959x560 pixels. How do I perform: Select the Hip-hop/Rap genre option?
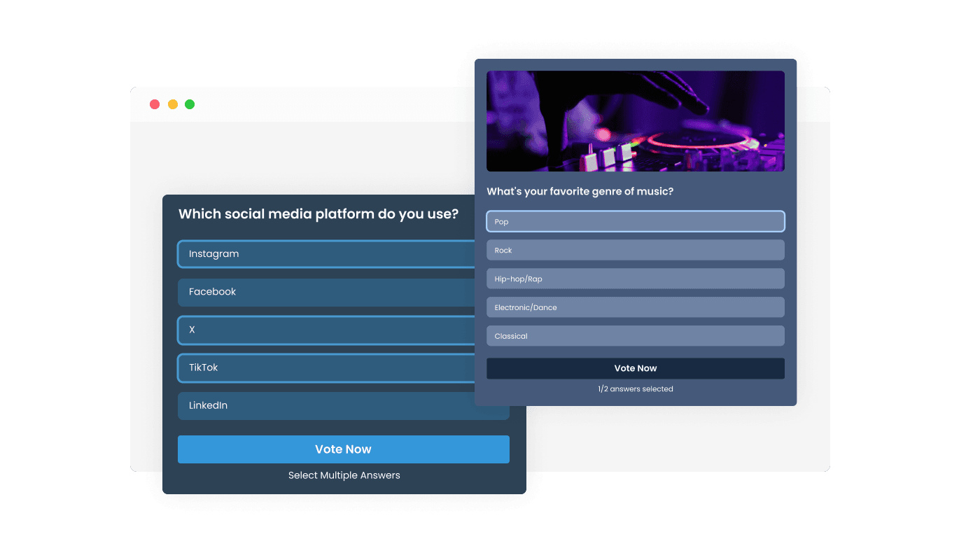point(635,278)
